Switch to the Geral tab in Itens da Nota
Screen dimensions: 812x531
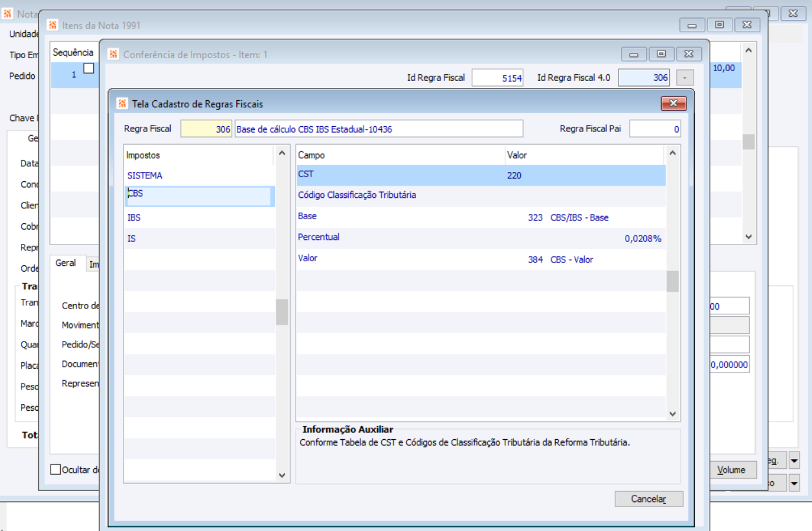click(66, 263)
